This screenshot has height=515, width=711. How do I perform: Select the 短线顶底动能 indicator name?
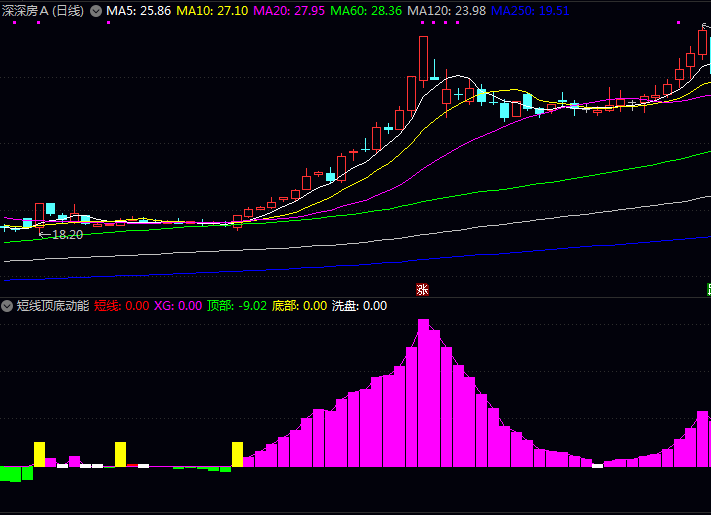53,306
